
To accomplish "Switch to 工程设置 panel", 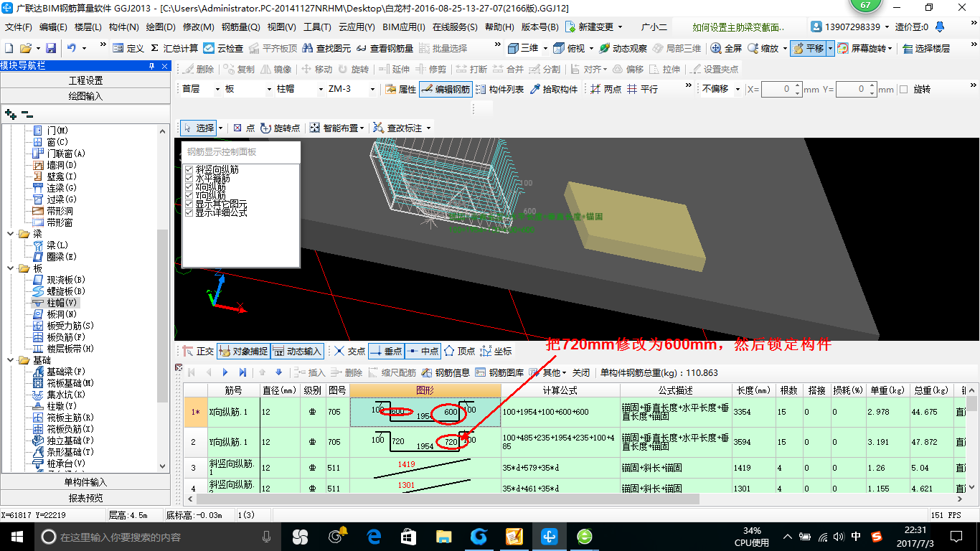I will tap(85, 80).
